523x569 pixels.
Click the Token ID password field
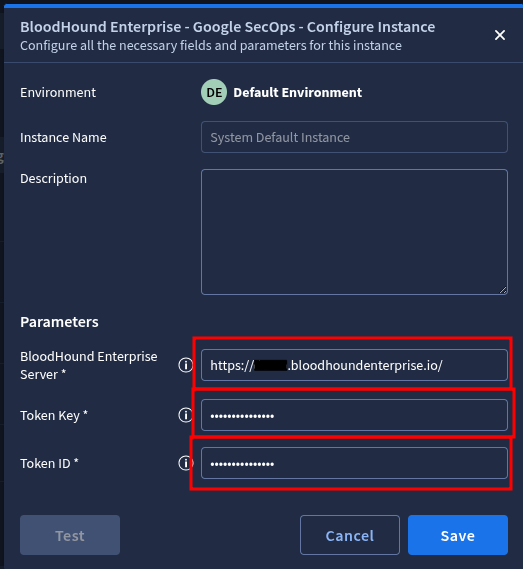point(354,463)
